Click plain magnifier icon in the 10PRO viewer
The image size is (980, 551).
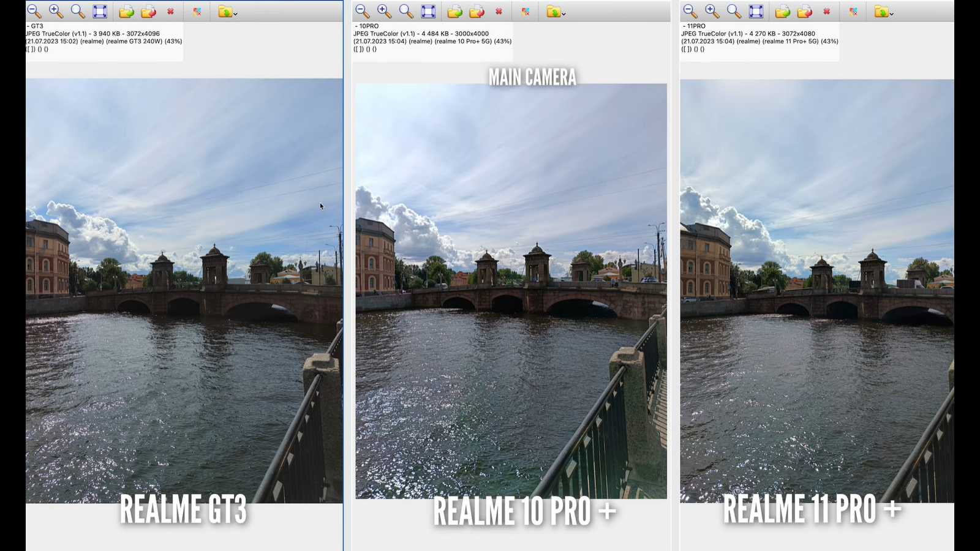coord(406,12)
